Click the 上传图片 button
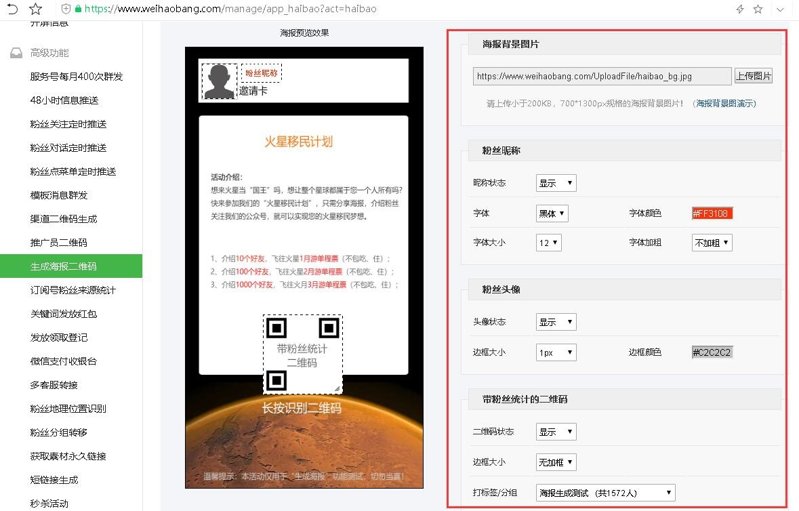 point(753,76)
